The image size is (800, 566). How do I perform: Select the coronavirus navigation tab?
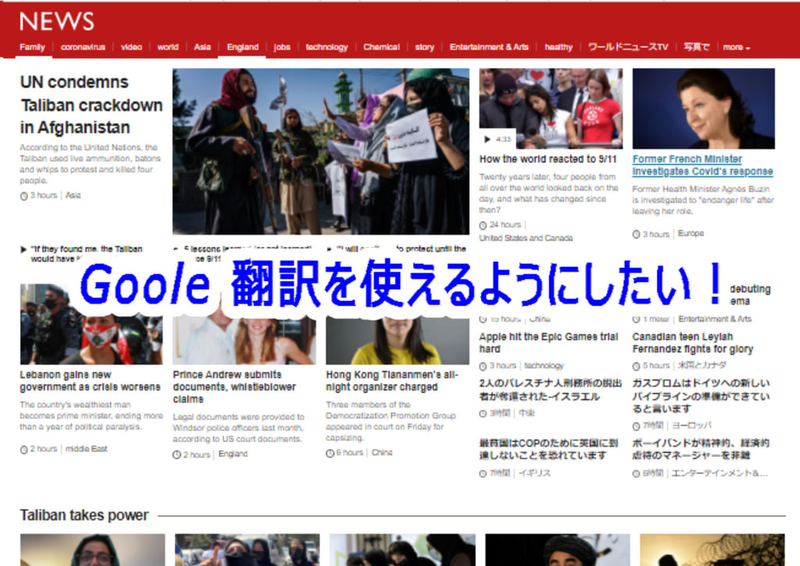83,47
